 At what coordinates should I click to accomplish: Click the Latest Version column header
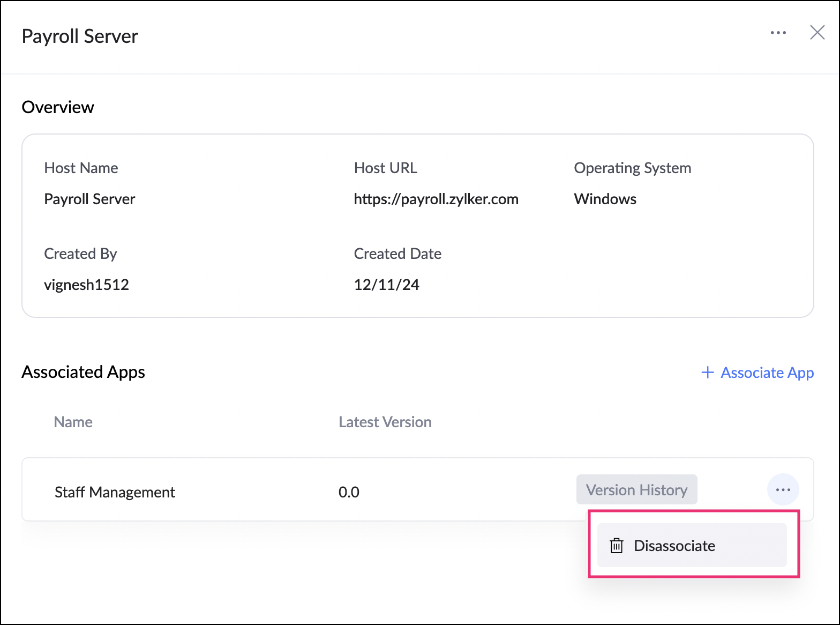pos(385,422)
